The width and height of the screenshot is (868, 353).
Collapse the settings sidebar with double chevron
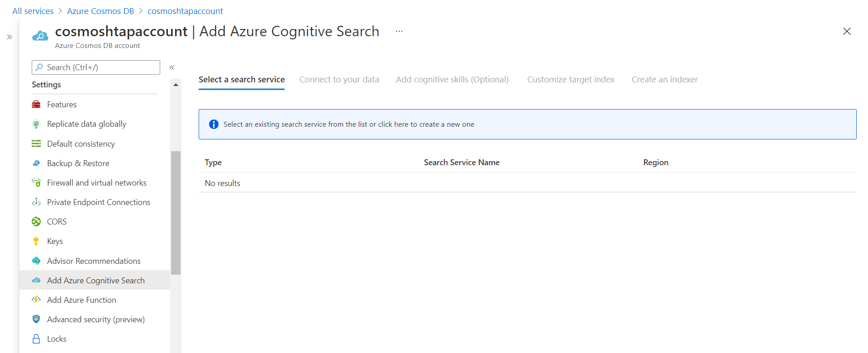pos(172,67)
